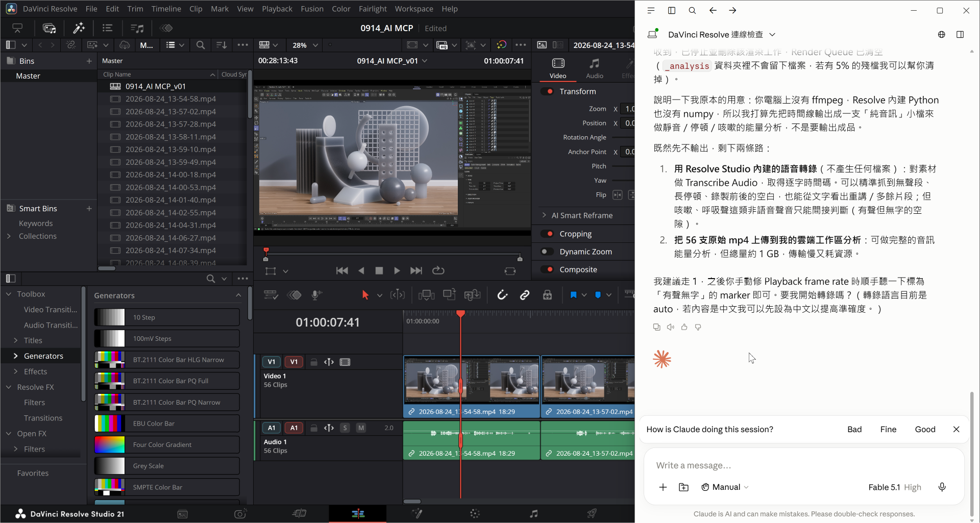Select the Trim Edit Mode tool
The image size is (980, 523).
(x=397, y=295)
